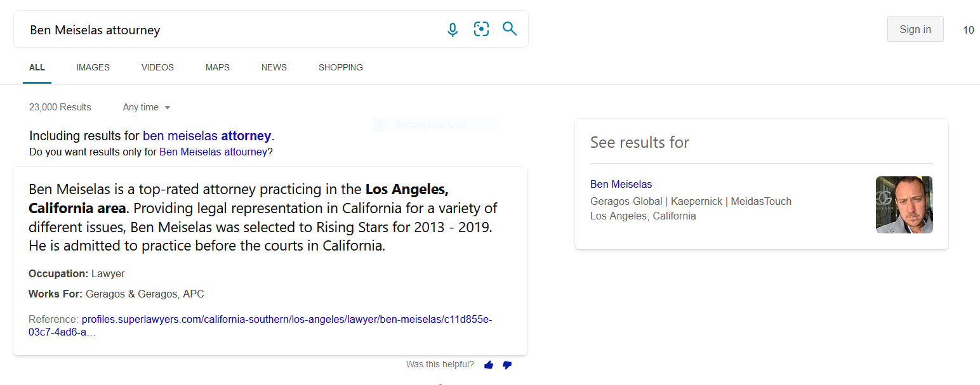Click the rewards points count 10
Viewport: 980px width, 385px height.
tap(969, 30)
